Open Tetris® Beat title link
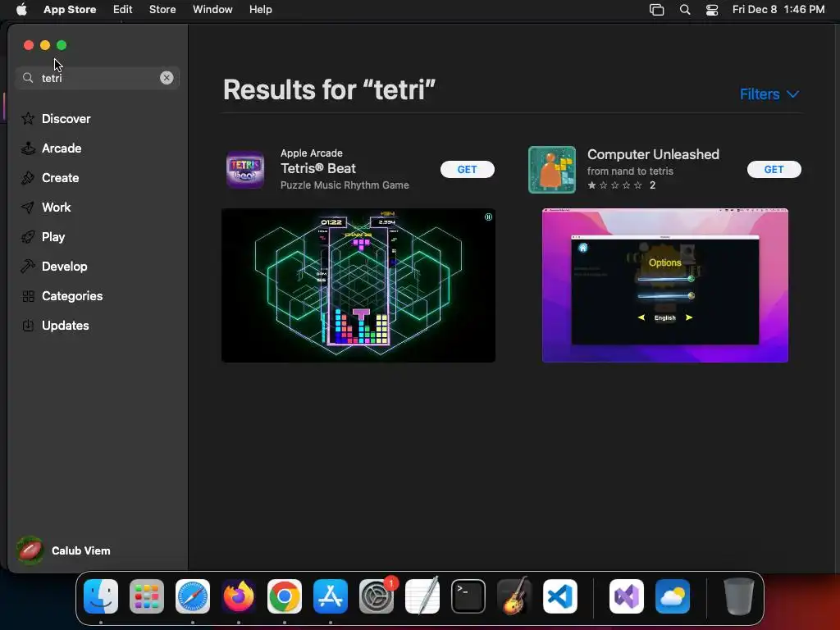This screenshot has width=840, height=630. (x=317, y=168)
